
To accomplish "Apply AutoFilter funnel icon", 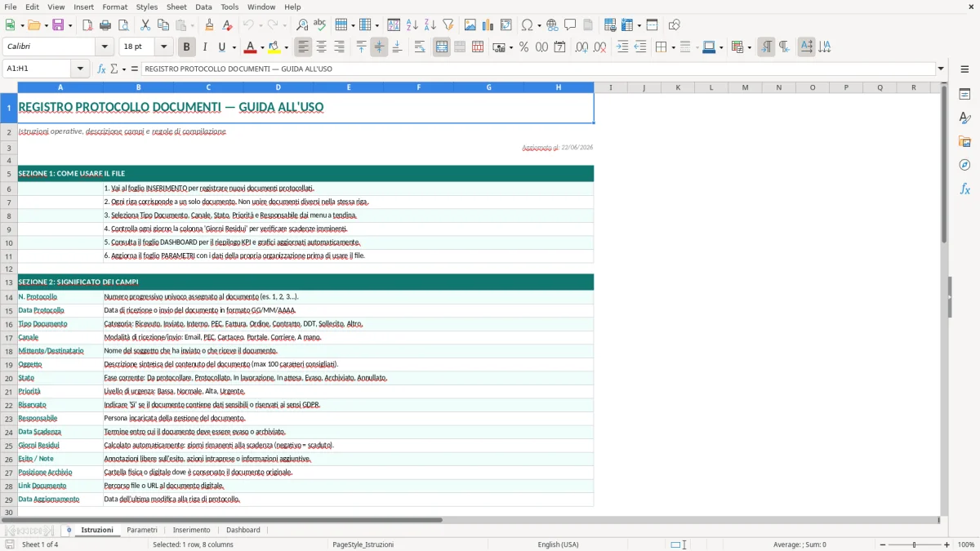I will [x=448, y=25].
